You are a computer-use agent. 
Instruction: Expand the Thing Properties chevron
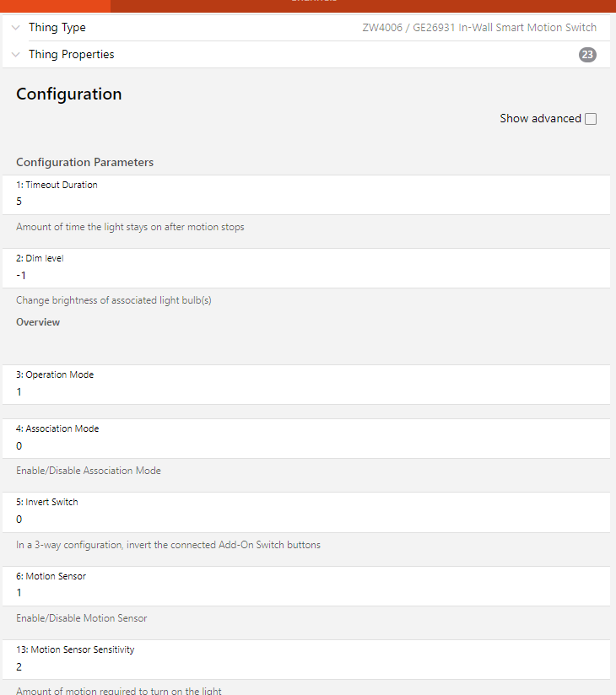pyautogui.click(x=16, y=55)
